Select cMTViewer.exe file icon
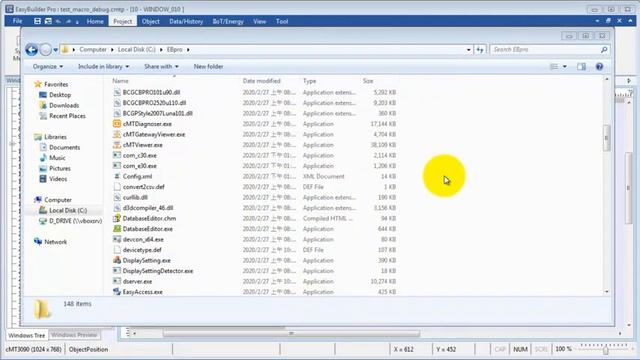The height and width of the screenshot is (360, 640). (117, 145)
